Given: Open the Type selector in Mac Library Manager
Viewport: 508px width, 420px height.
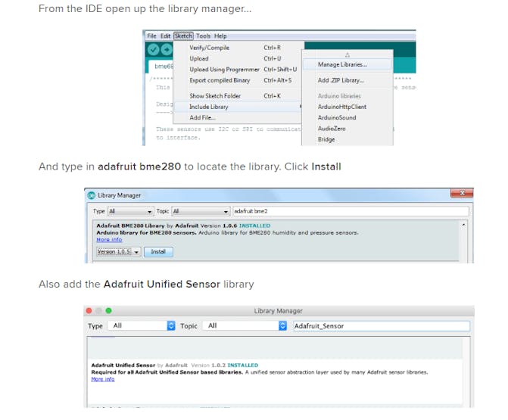Looking at the screenshot, I should [142, 325].
